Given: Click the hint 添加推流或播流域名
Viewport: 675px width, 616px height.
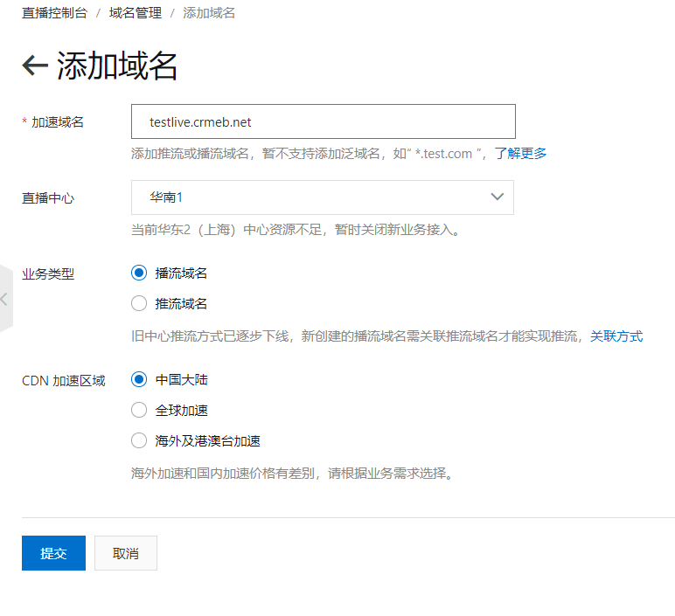Looking at the screenshot, I should coord(310,154).
